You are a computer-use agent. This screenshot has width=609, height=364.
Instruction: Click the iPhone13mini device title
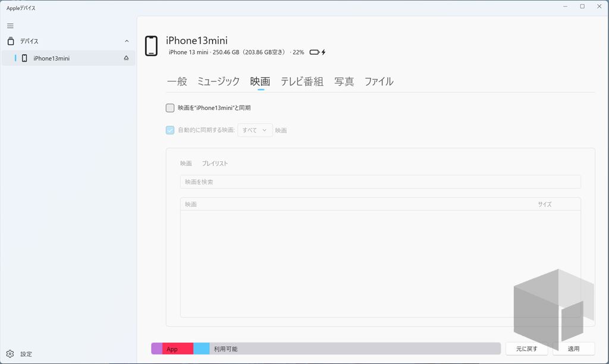point(196,40)
